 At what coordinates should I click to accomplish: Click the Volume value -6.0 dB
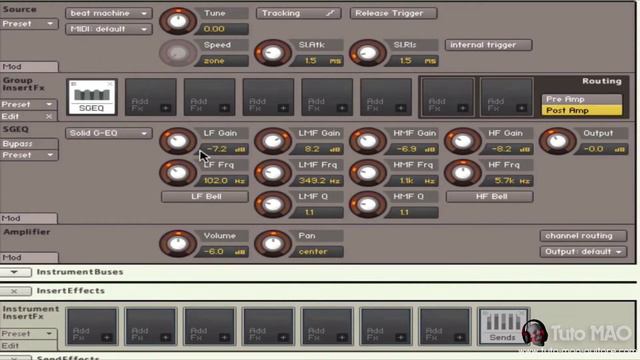(x=223, y=252)
